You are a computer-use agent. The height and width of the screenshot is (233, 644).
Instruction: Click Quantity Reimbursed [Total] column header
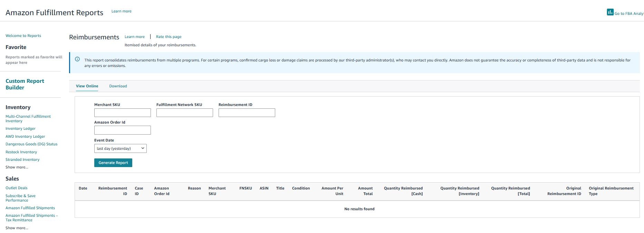point(510,191)
